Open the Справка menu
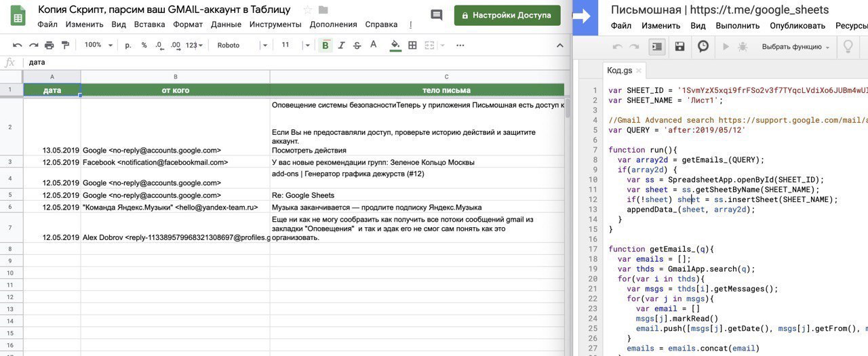868x356 pixels. [381, 24]
